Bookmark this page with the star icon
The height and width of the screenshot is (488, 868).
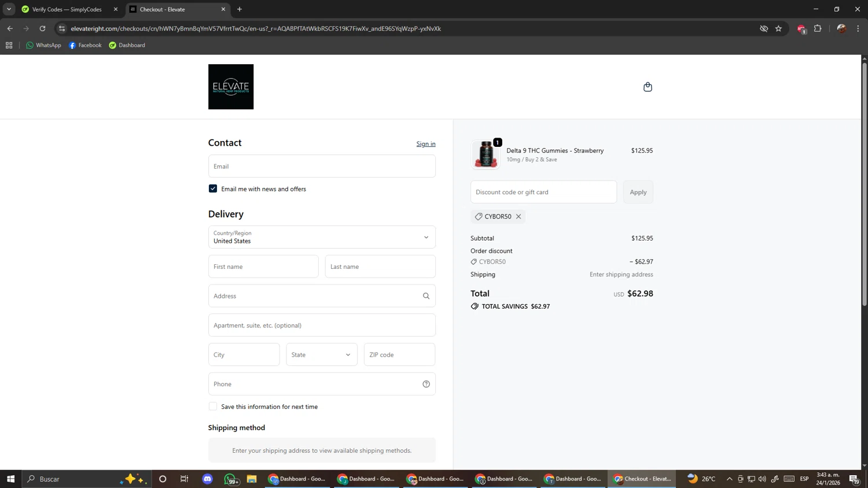coord(778,28)
